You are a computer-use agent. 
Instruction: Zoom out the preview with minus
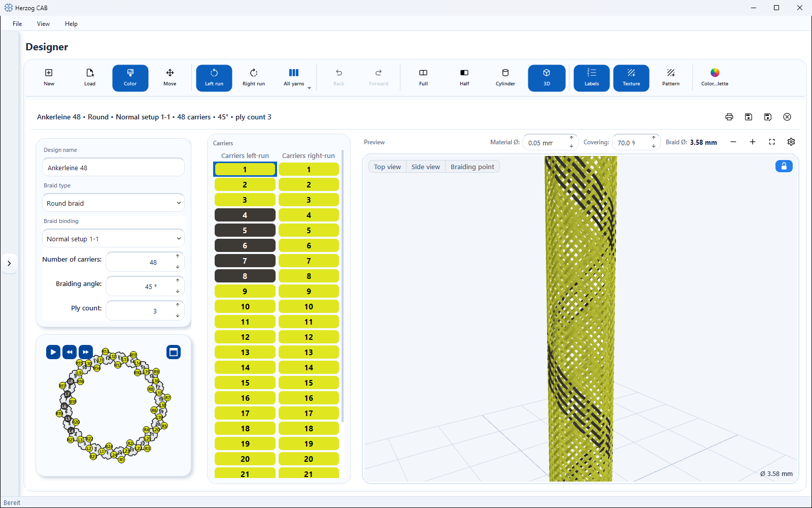[733, 142]
